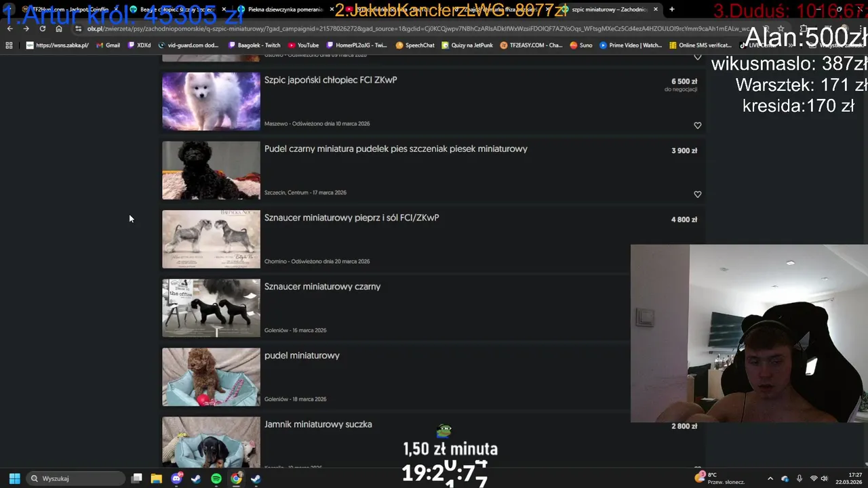Close the szpic miniaturowy tab
Viewport: 868px width, 488px height.
tap(656, 9)
